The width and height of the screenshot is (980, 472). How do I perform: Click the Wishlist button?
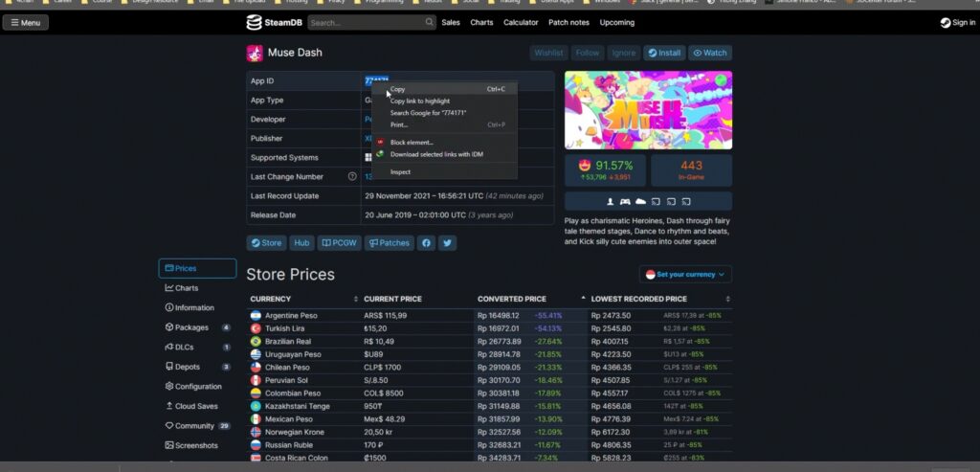pyautogui.click(x=548, y=54)
